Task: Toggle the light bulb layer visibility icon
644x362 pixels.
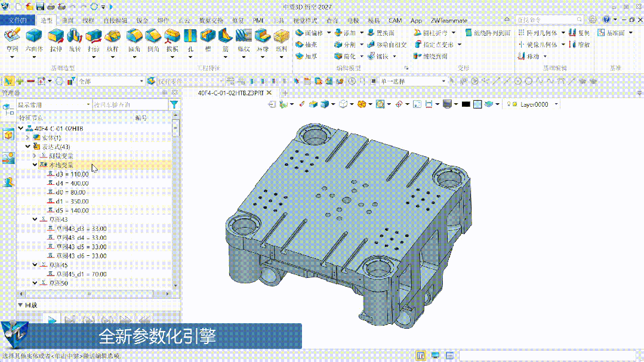Action: click(x=509, y=104)
